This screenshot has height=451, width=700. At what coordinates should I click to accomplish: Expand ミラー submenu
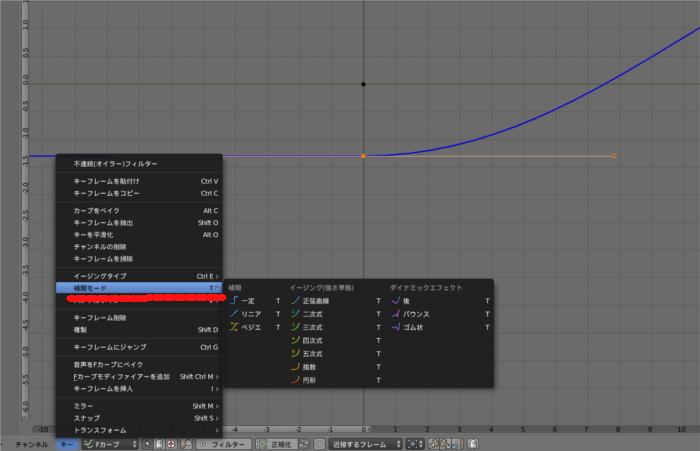click(x=139, y=406)
